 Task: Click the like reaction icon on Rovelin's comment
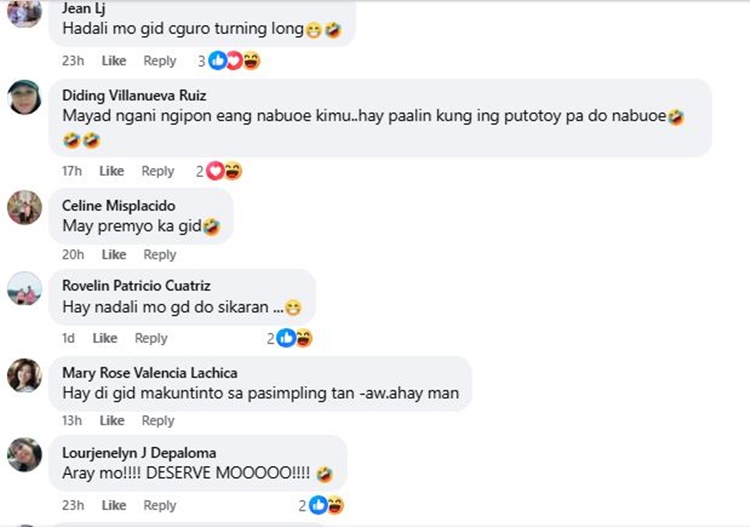287,338
